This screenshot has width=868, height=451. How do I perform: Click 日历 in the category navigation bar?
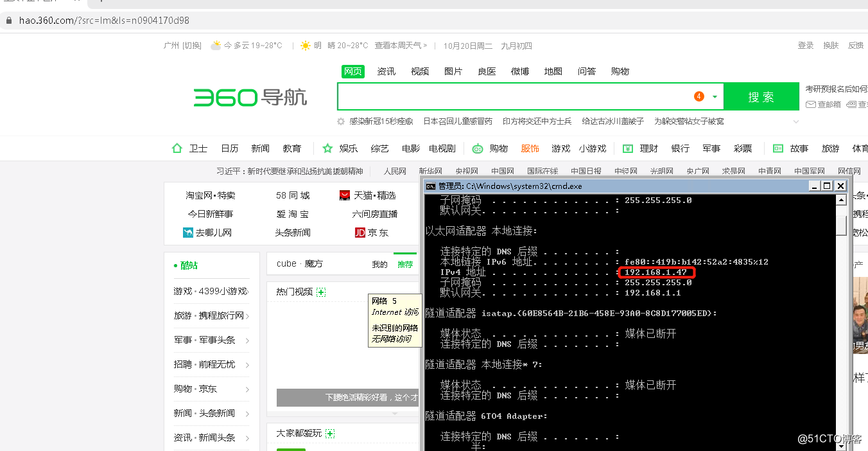tap(230, 148)
